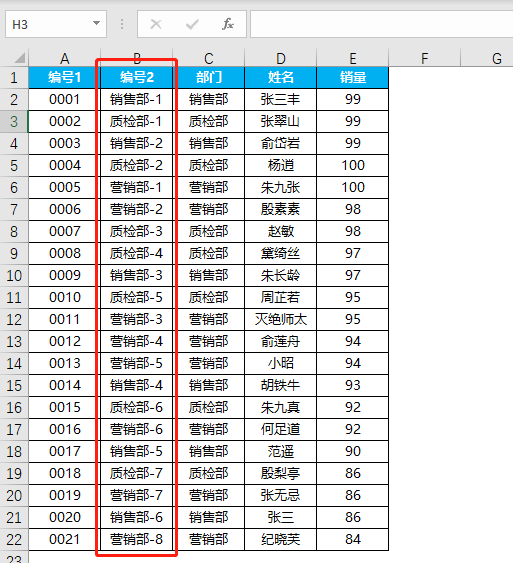Select cell containing 质检部-1
The width and height of the screenshot is (513, 563).
point(137,122)
